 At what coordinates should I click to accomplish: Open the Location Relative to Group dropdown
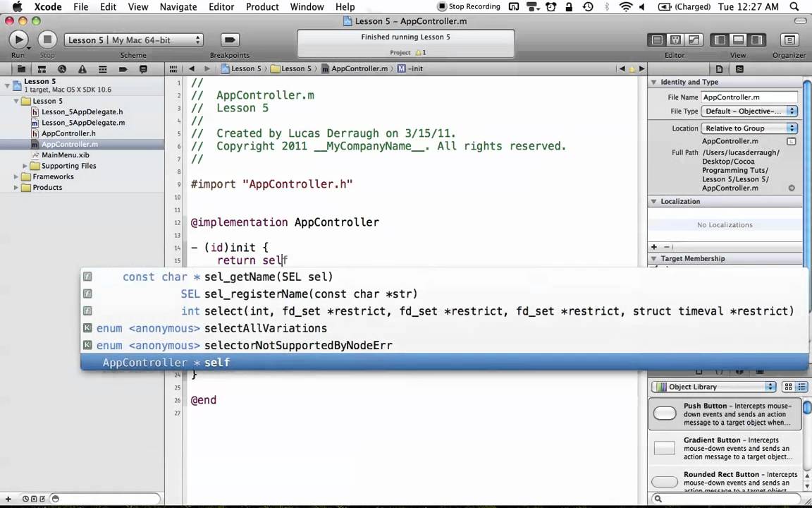749,128
